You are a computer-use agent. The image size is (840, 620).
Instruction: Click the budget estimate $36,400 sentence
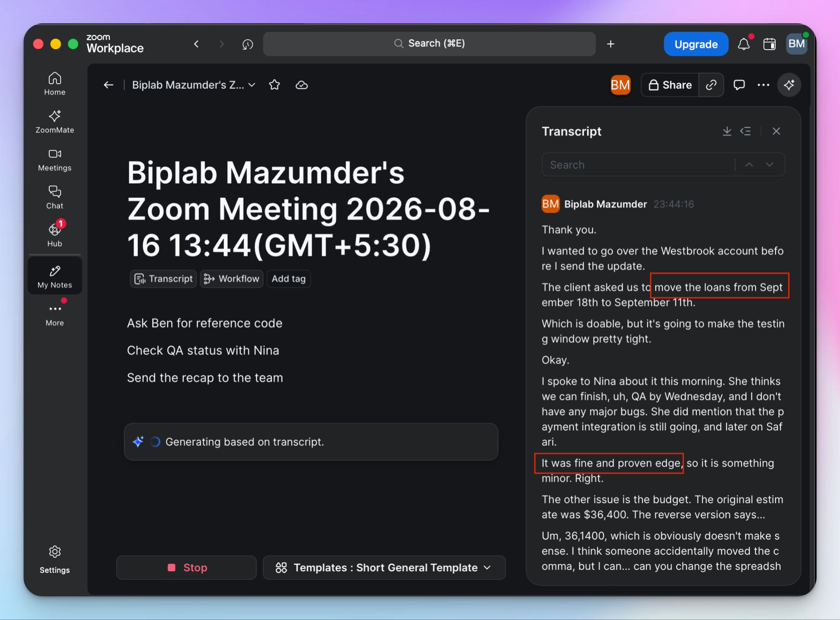pyautogui.click(x=662, y=507)
